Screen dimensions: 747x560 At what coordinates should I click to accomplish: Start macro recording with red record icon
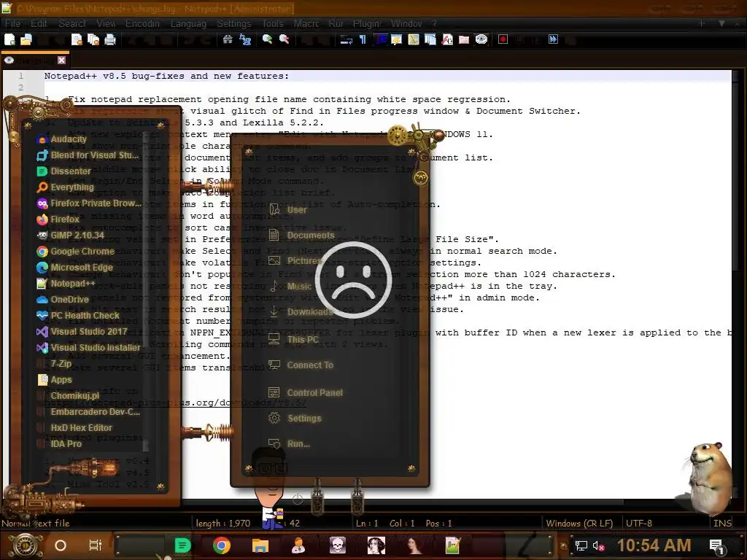(503, 39)
